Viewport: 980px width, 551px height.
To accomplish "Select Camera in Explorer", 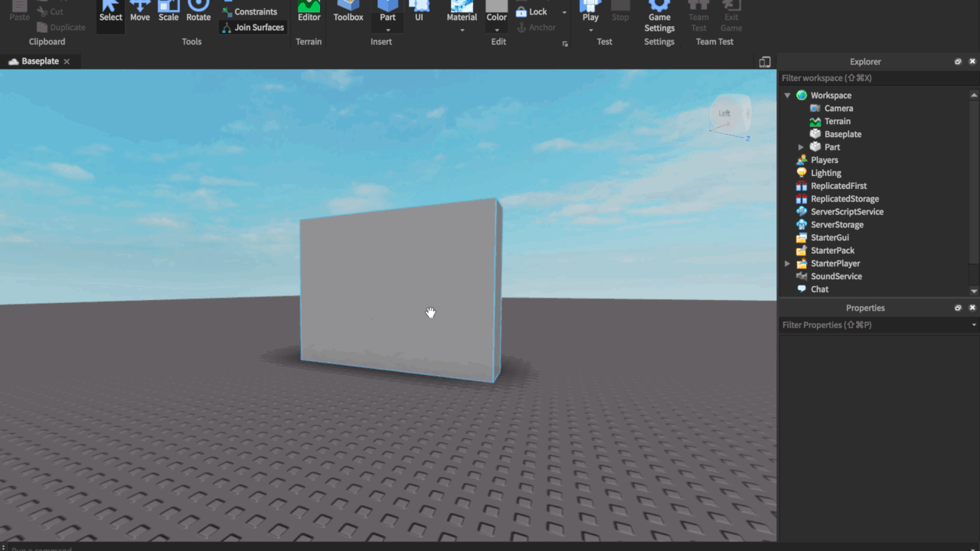I will coord(838,108).
